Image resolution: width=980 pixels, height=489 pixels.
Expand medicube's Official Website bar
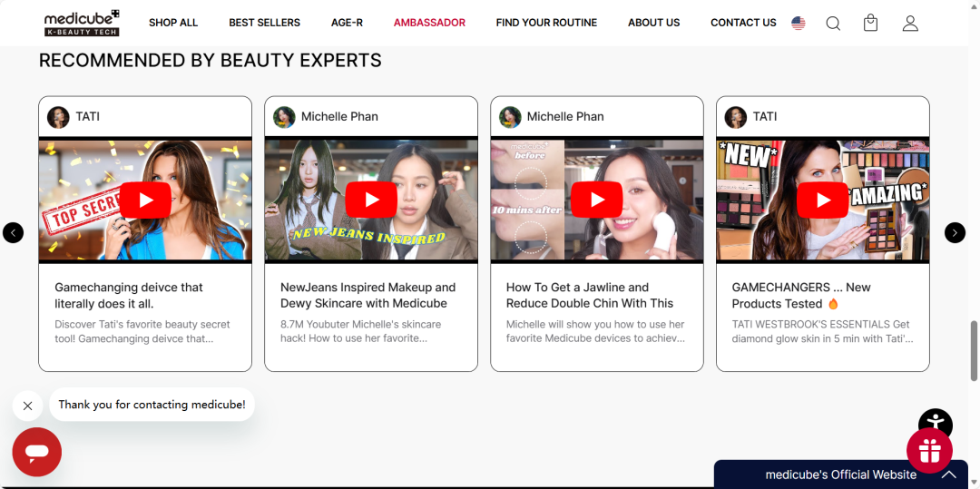pos(947,474)
